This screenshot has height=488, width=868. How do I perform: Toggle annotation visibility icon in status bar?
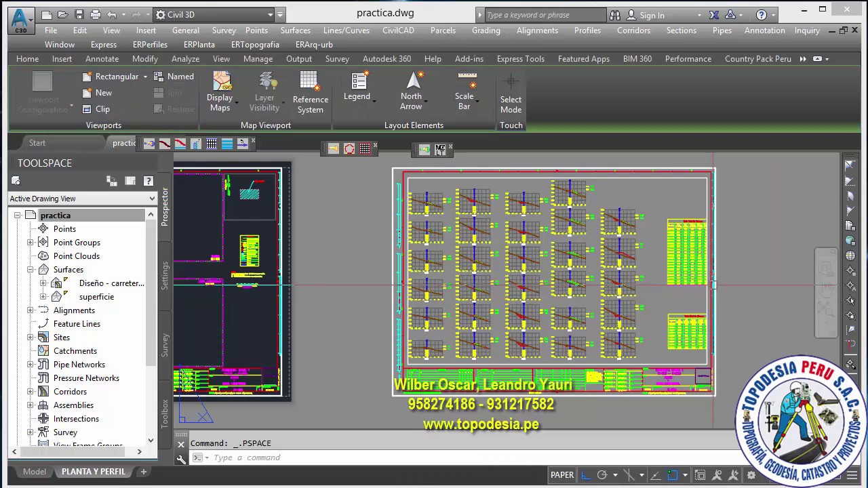(717, 475)
